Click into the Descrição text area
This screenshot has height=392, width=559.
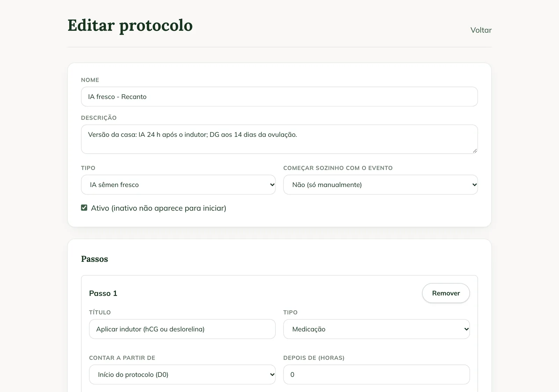[279, 139]
